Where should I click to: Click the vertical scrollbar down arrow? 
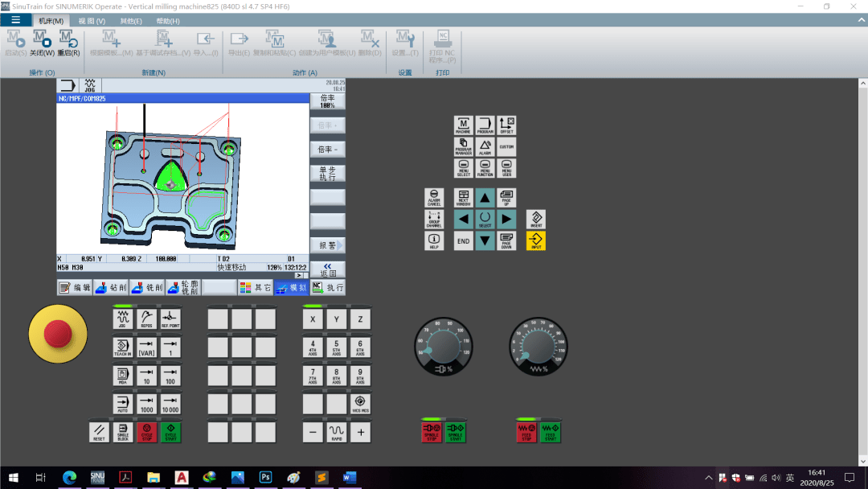[x=862, y=462]
